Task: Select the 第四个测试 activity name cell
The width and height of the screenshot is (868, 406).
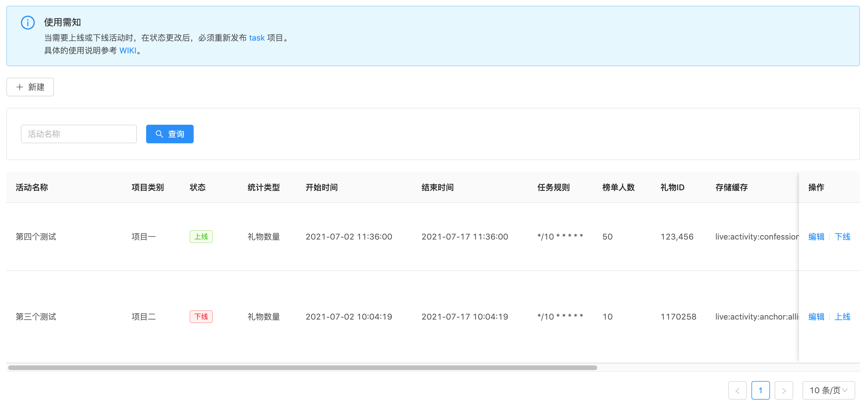Action: click(36, 237)
